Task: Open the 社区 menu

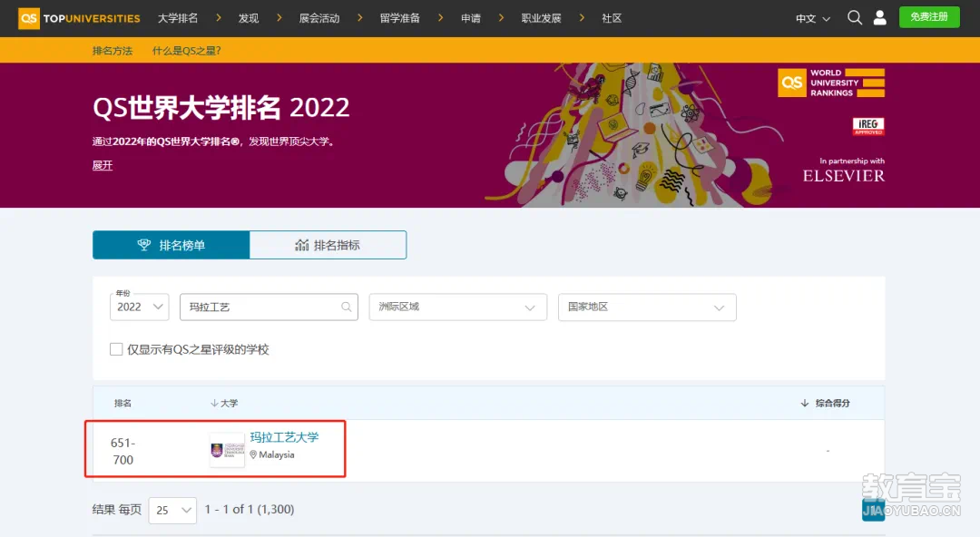Action: point(612,18)
